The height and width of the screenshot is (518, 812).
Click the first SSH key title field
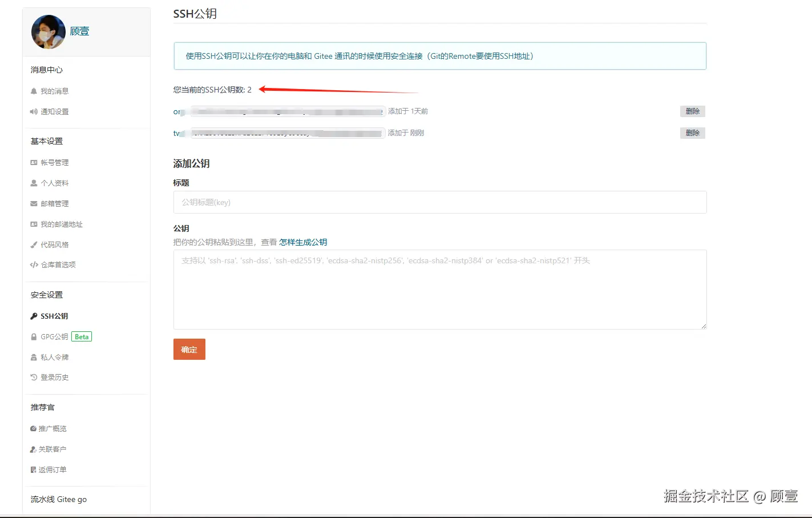pyautogui.click(x=279, y=111)
